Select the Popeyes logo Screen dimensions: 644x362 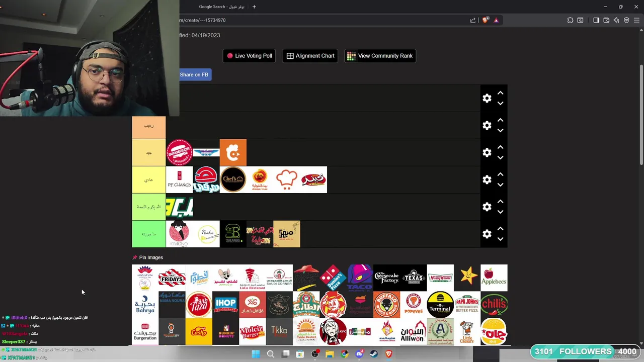pyautogui.click(x=414, y=305)
